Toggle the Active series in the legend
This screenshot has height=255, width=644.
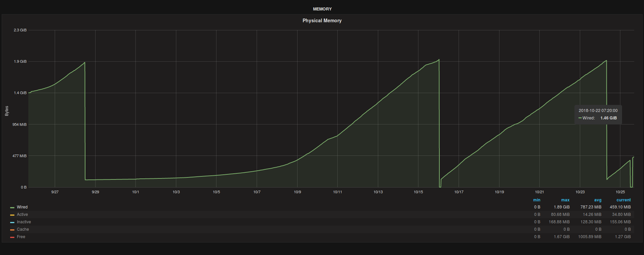tap(22, 215)
